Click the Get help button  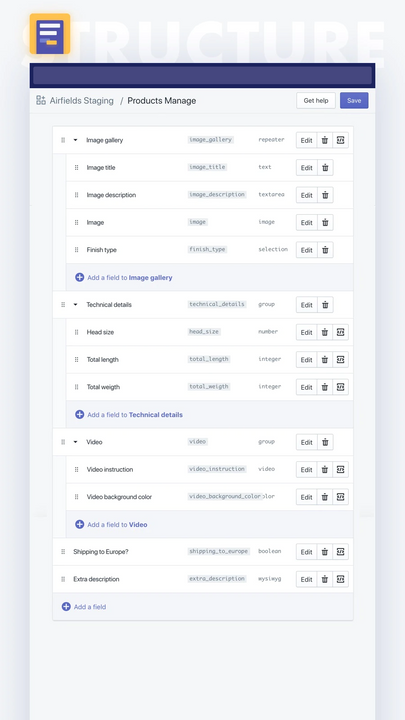316,101
